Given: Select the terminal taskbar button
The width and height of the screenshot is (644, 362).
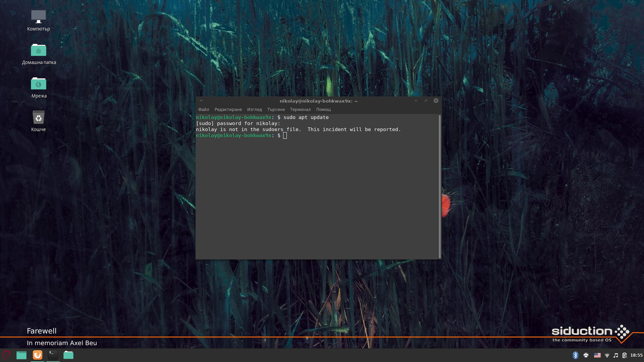Looking at the screenshot, I should [53, 355].
